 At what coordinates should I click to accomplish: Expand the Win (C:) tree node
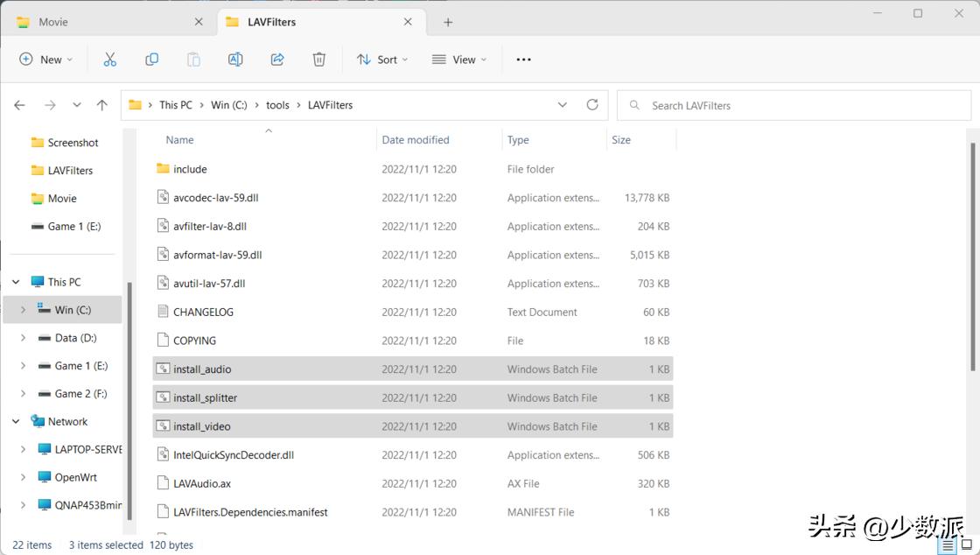[23, 310]
